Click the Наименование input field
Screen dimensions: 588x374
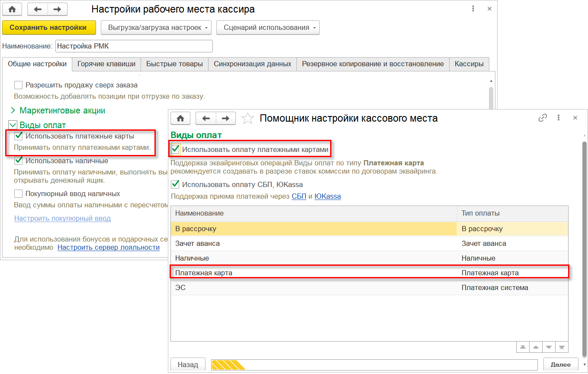(x=134, y=46)
